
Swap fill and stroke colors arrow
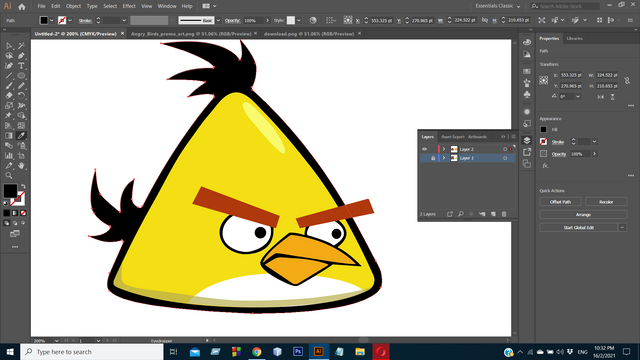(x=23, y=187)
